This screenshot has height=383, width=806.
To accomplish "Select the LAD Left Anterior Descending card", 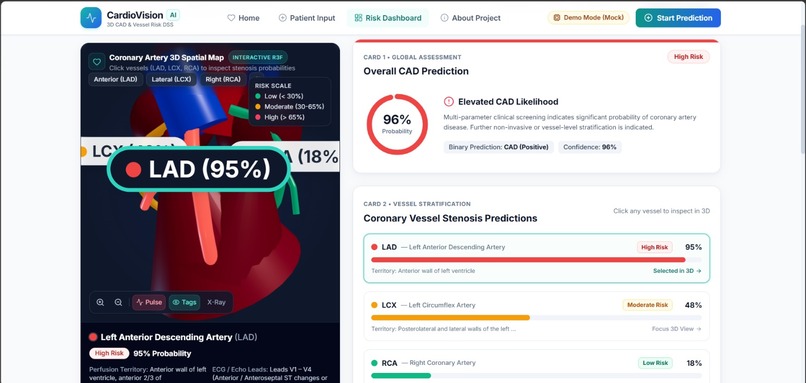I will coord(537,258).
